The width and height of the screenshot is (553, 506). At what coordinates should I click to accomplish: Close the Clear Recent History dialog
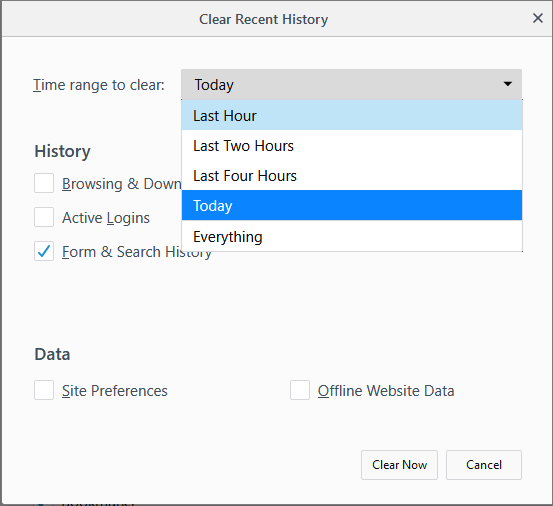(537, 18)
